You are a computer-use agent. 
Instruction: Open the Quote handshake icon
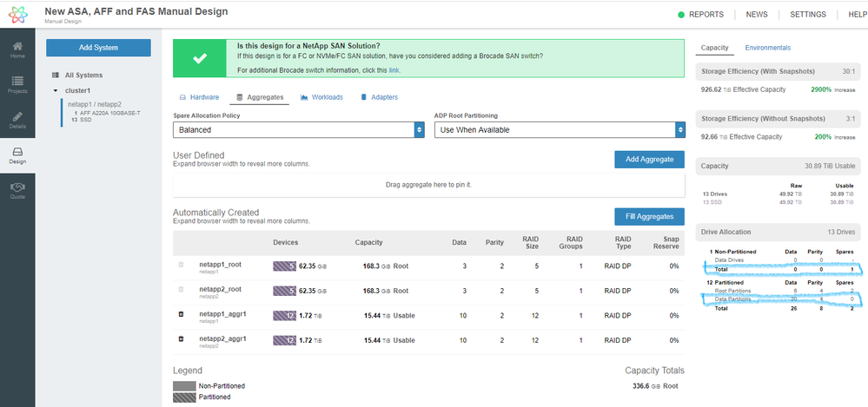coord(17,189)
